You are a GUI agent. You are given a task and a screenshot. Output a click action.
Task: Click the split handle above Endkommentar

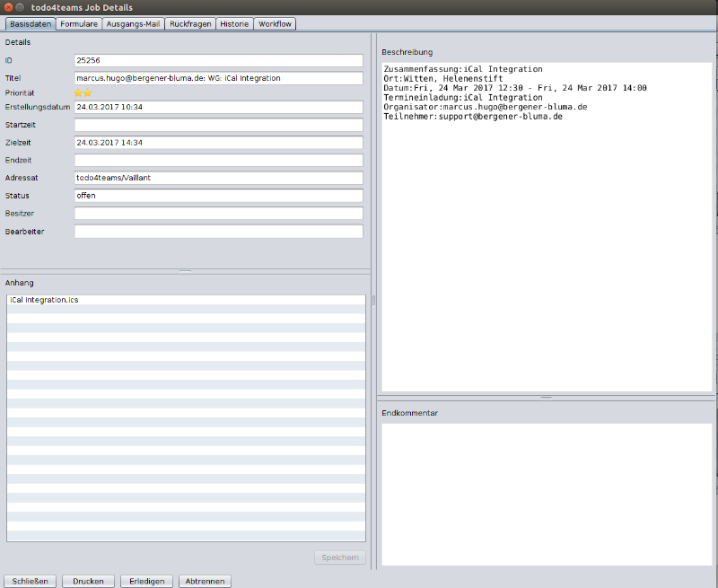click(546, 398)
